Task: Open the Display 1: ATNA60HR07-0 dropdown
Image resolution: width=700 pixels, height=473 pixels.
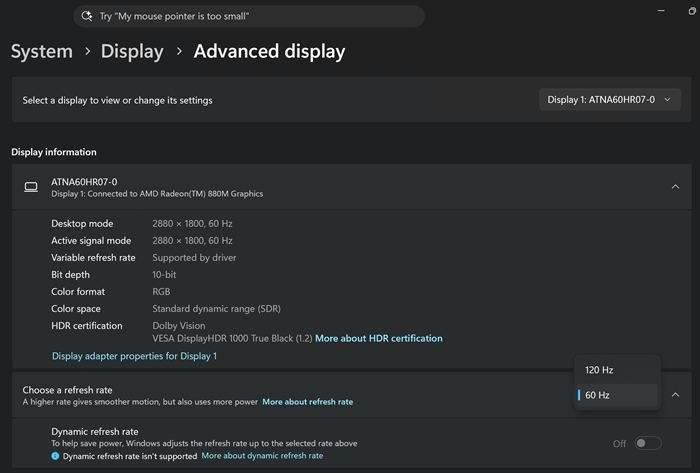Action: coord(610,100)
